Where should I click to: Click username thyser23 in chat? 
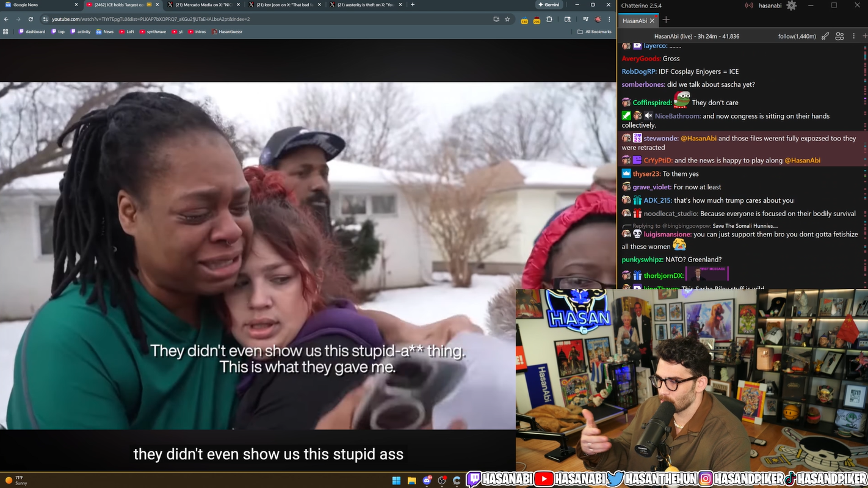click(x=646, y=173)
